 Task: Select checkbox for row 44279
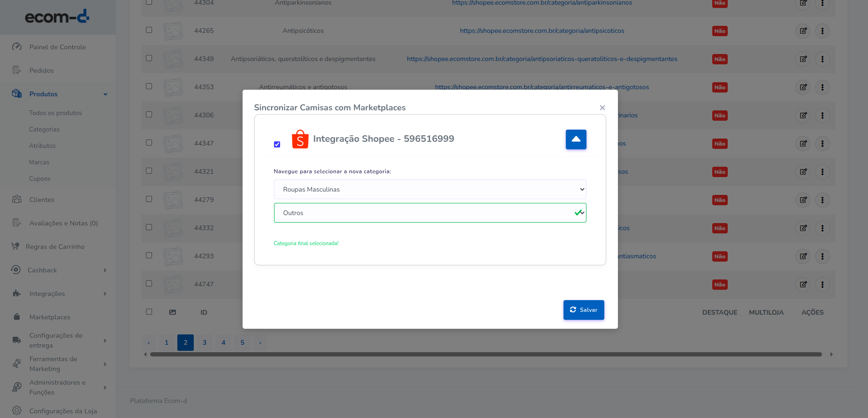tap(149, 199)
